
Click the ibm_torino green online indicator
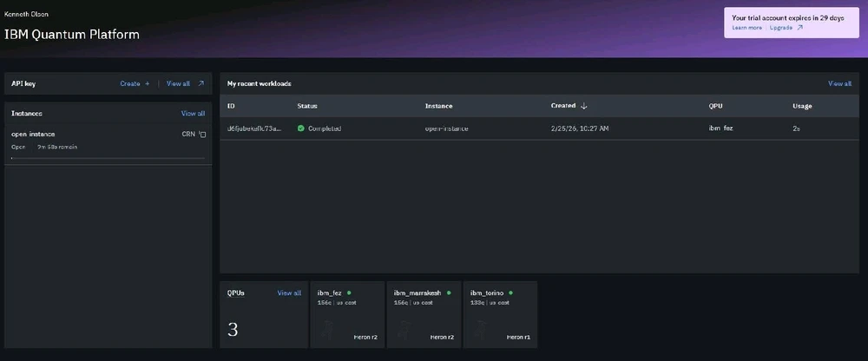(x=510, y=293)
